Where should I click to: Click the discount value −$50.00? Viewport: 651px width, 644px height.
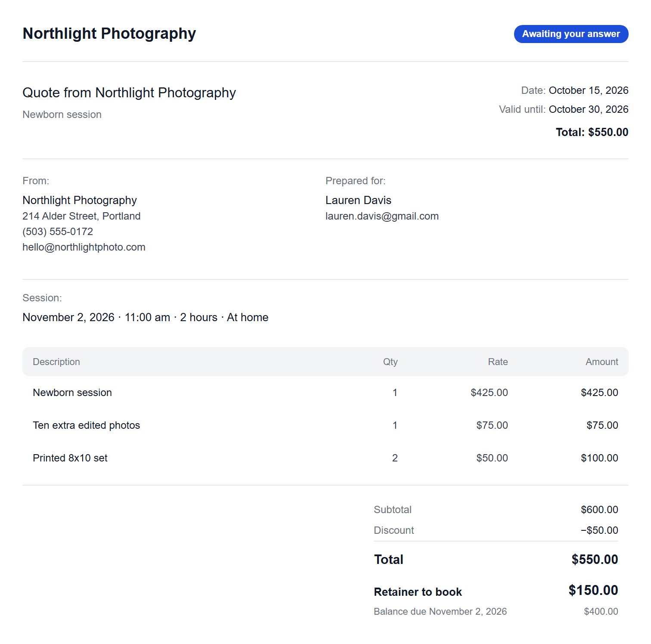coord(599,530)
